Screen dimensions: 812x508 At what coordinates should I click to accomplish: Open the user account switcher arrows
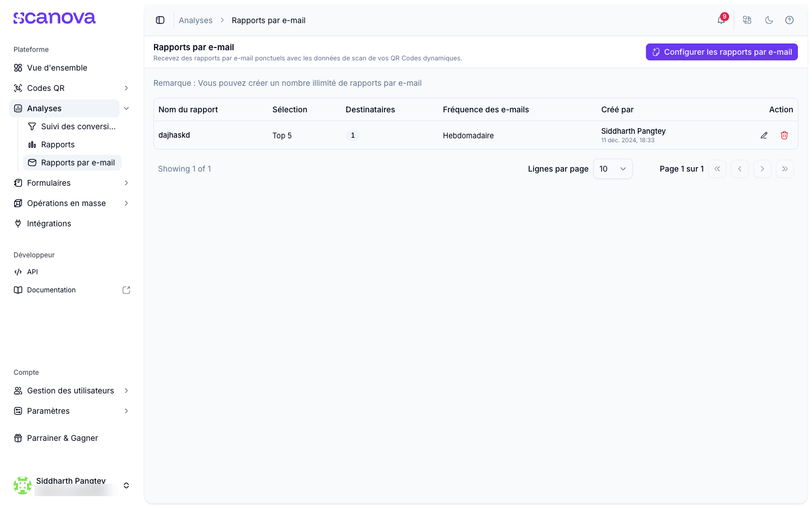(126, 485)
